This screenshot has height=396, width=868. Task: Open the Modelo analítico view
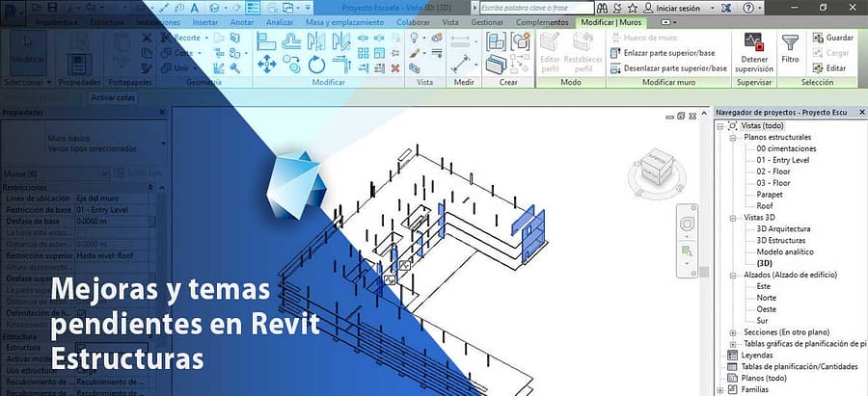pyautogui.click(x=785, y=252)
